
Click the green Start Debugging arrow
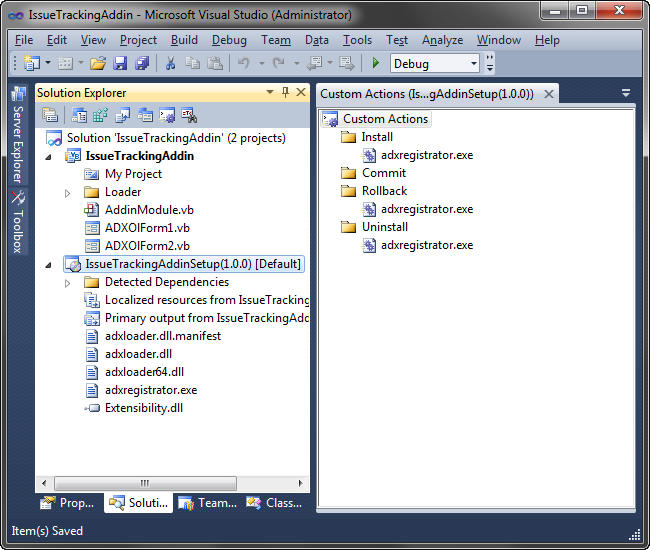376,63
